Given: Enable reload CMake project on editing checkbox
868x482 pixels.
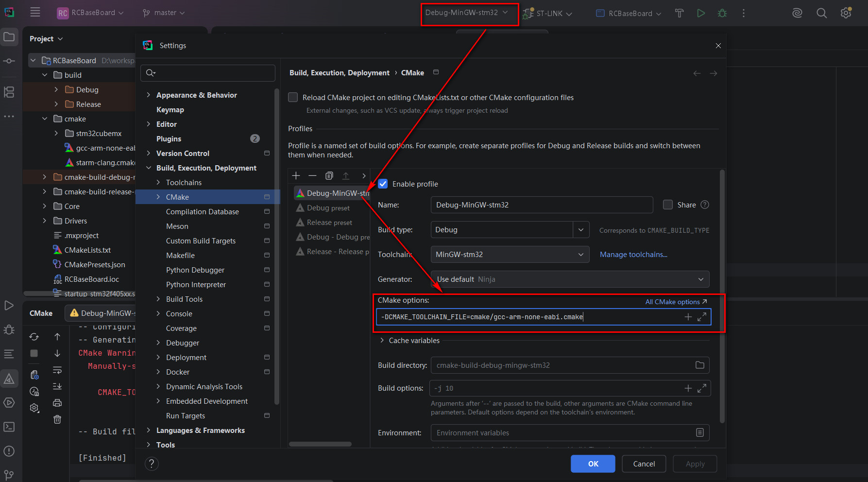Looking at the screenshot, I should pyautogui.click(x=293, y=98).
